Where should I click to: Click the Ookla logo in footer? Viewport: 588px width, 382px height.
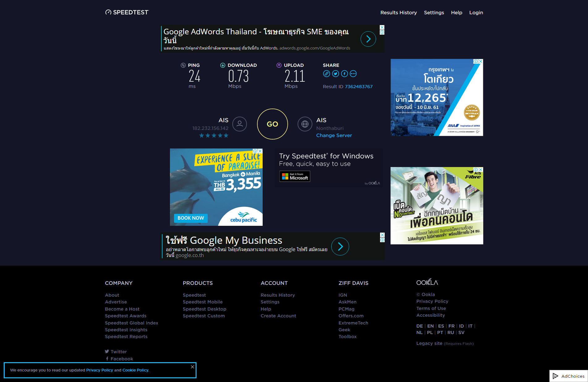[x=427, y=282]
